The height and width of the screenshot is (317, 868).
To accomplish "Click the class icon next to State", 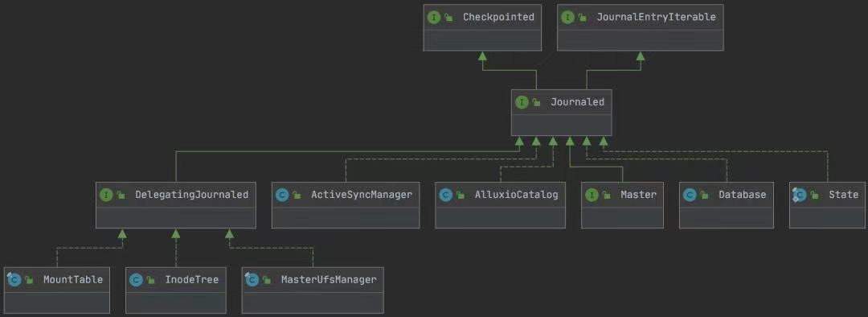I will coord(799,195).
